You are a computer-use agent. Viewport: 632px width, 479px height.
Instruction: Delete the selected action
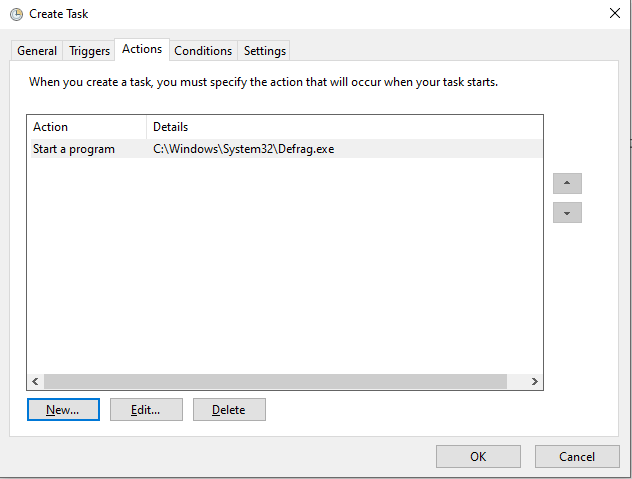[229, 410]
